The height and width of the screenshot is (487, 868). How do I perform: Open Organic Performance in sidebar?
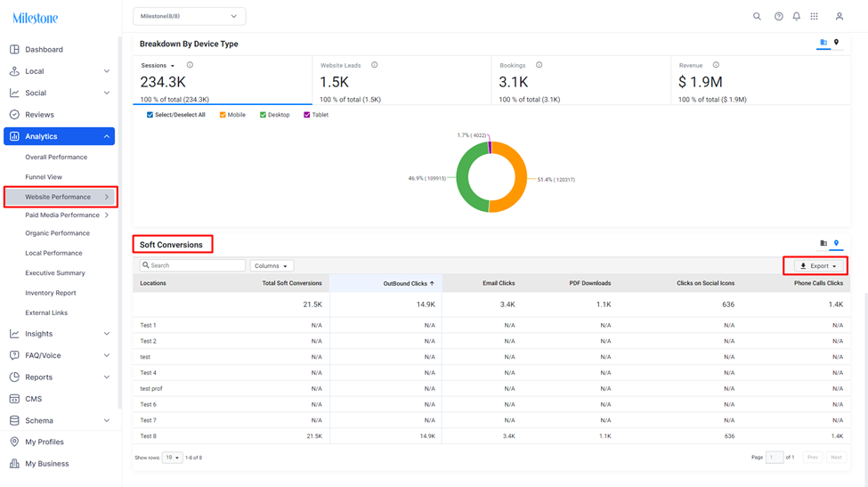pos(57,233)
